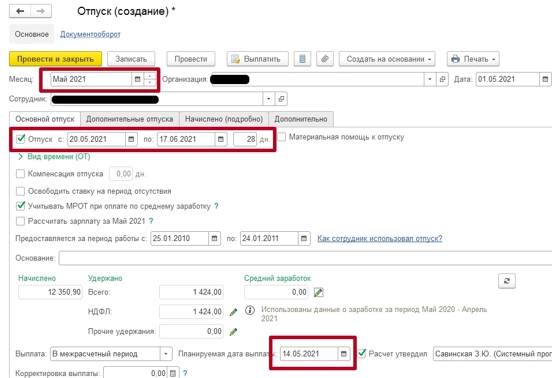Screen dimensions: 558x378
Task: Show the info icon about earnings data
Action: point(250,310)
